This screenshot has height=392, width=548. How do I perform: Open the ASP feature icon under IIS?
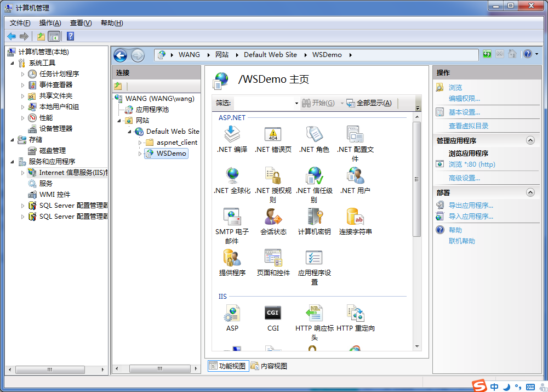(x=232, y=313)
